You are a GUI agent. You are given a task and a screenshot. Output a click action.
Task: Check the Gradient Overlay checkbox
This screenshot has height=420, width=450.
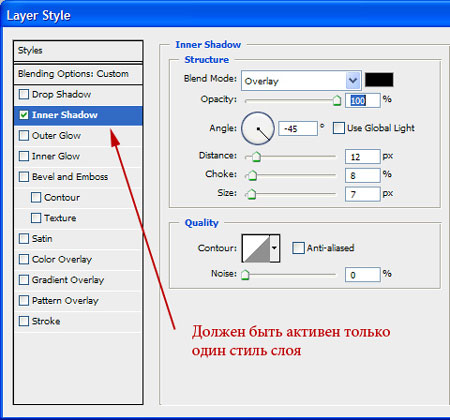[24, 280]
